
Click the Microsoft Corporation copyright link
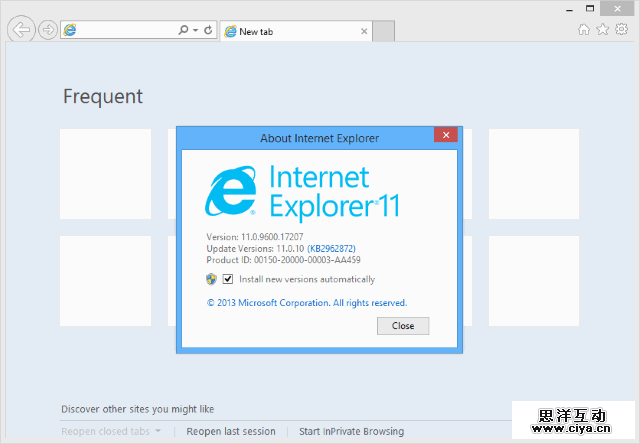307,303
